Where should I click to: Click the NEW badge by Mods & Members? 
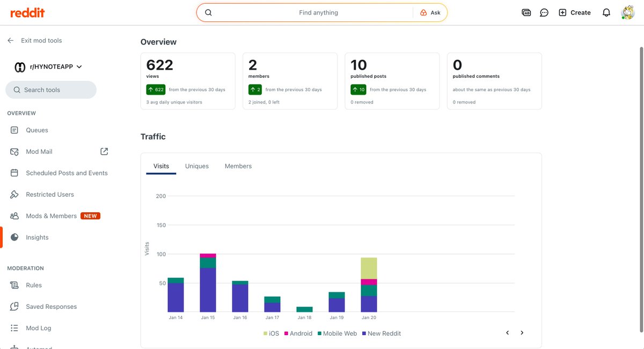click(90, 216)
